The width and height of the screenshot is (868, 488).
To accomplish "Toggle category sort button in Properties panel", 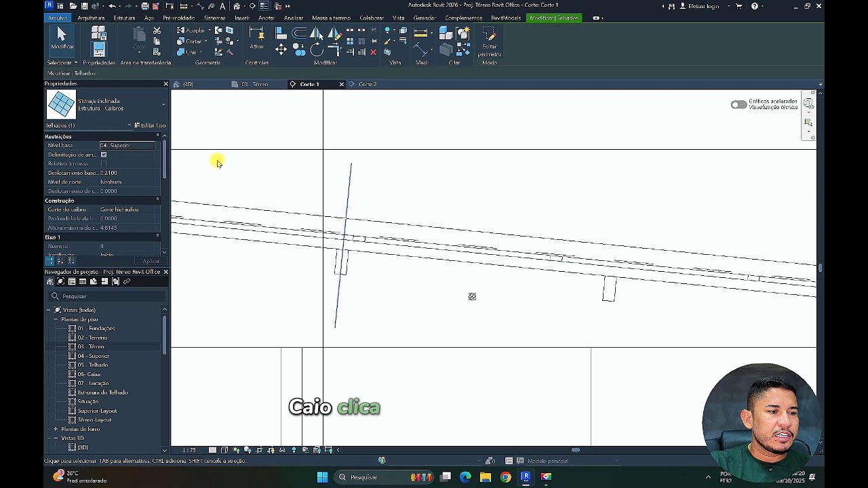I will [x=50, y=261].
